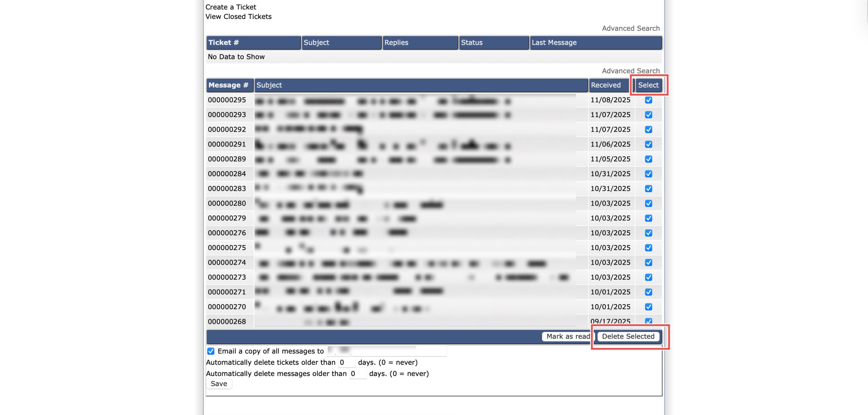Uncheck message 000000295 checkbox
The width and height of the screenshot is (868, 415).
[x=648, y=100]
